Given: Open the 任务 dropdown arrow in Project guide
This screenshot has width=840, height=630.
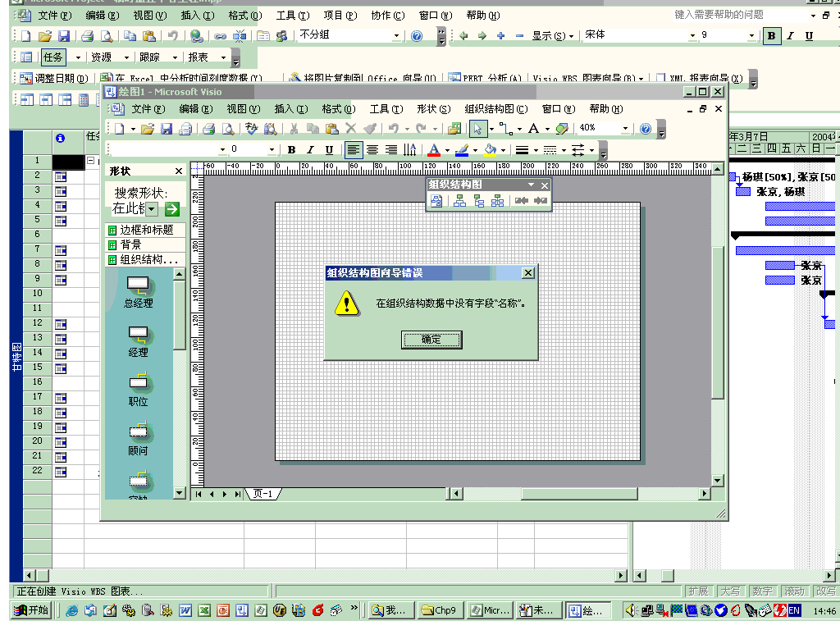Looking at the screenshot, I should (78, 57).
